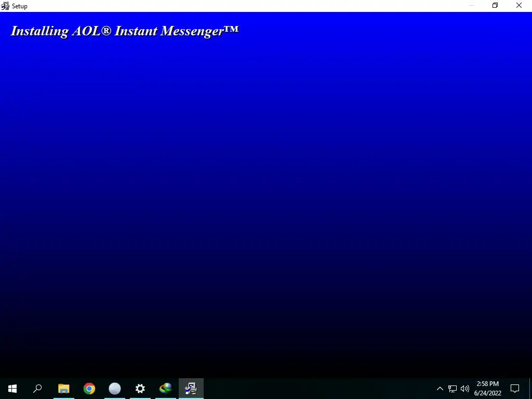Click the Show desktop sliver
Screen dimensions: 532x399
pos(530,389)
